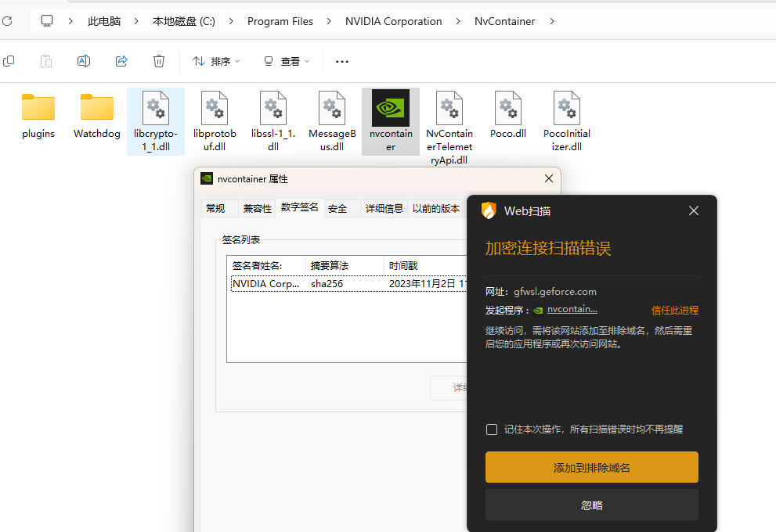Check 记住本次操作 checkbox
The height and width of the screenshot is (532, 776).
(492, 430)
